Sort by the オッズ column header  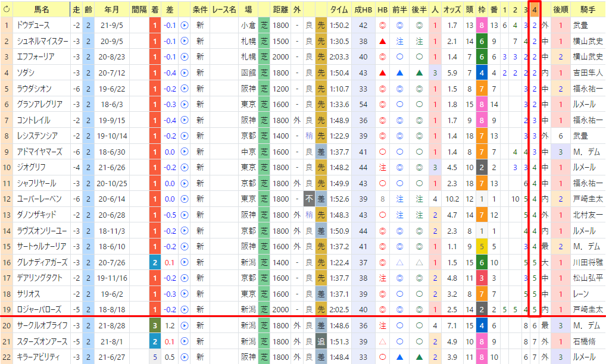point(452,10)
